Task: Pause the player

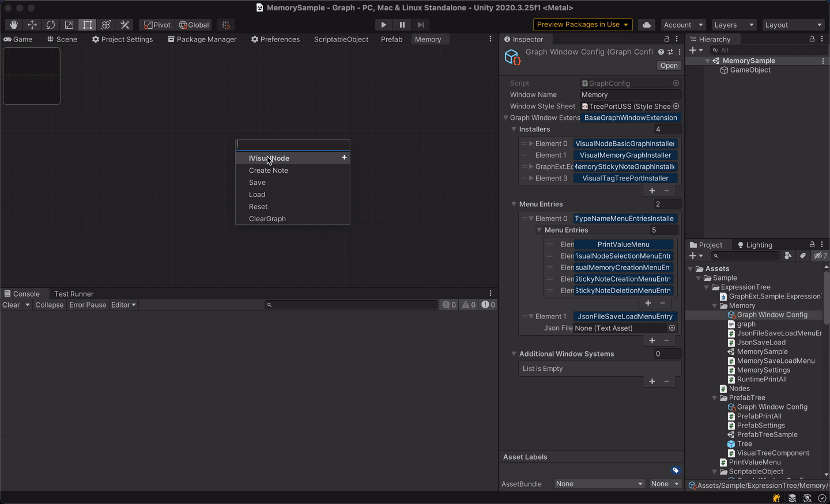Action: [x=402, y=25]
